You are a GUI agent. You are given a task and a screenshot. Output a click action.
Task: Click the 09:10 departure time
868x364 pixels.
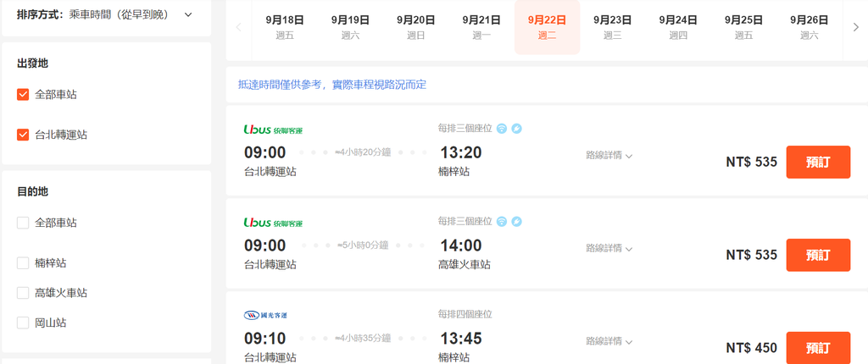tap(265, 338)
